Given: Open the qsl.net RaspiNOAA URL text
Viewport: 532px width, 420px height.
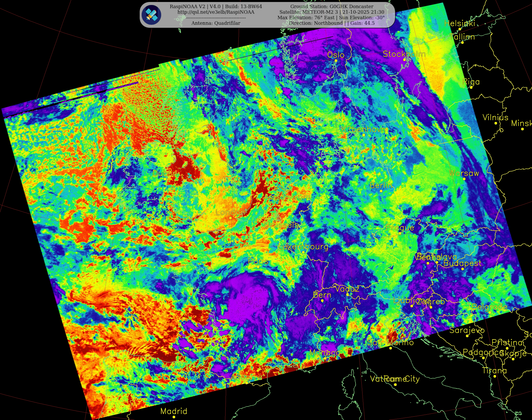Looking at the screenshot, I should pyautogui.click(x=216, y=12).
